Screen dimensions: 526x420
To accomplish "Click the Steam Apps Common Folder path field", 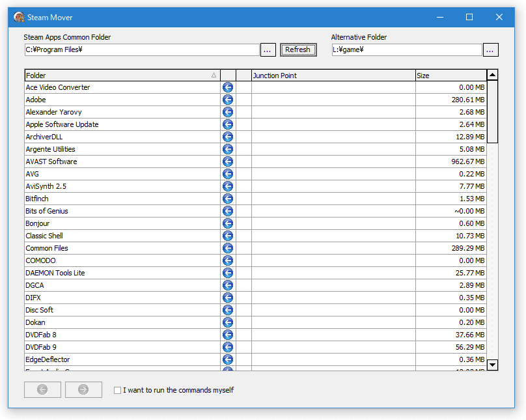I will [x=142, y=50].
